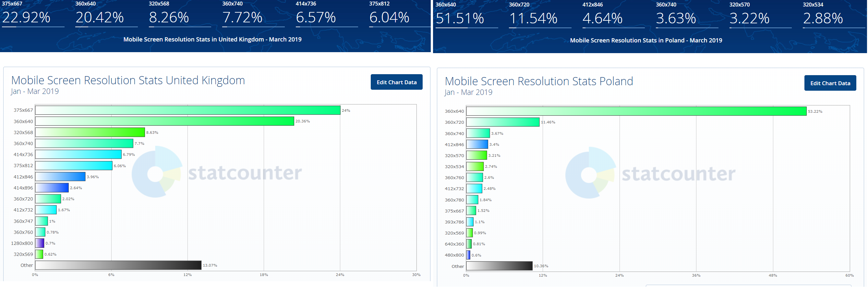Click the 414x896 bar in UK chart
Screen dimensions: 868x287
click(x=52, y=188)
